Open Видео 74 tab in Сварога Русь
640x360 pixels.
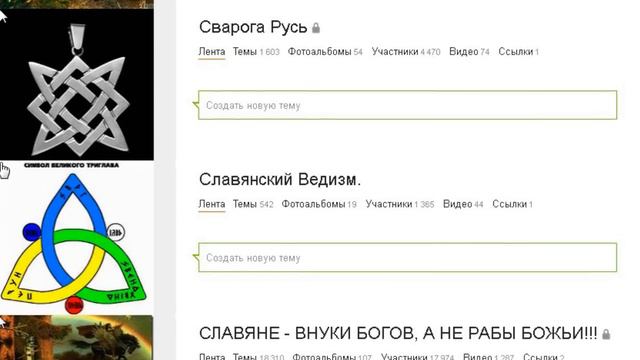469,52
